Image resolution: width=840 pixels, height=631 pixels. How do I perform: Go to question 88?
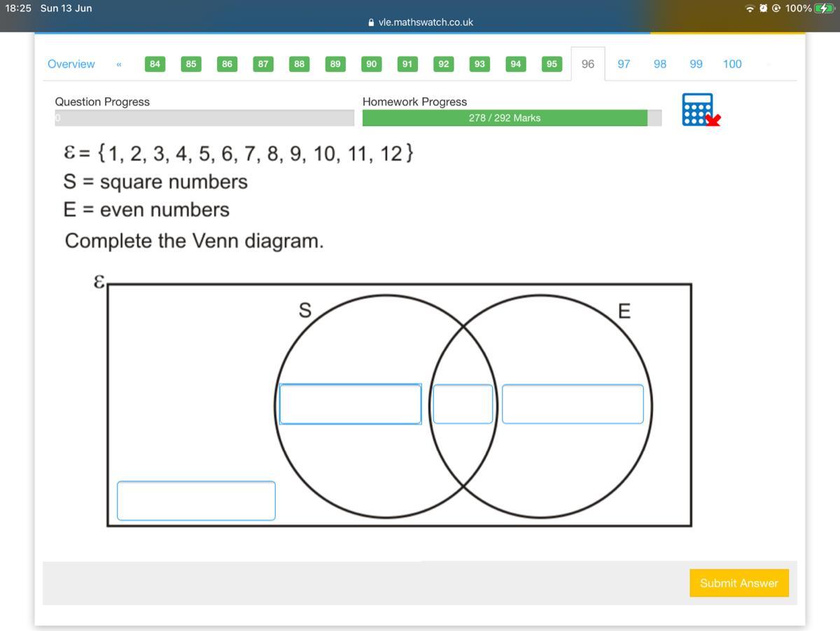299,64
